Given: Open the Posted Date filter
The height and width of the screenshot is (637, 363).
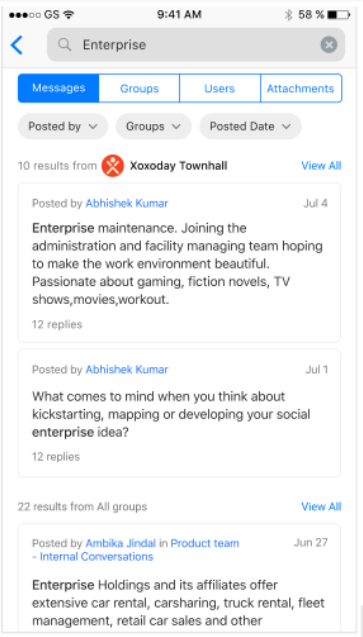Looking at the screenshot, I should (251, 126).
